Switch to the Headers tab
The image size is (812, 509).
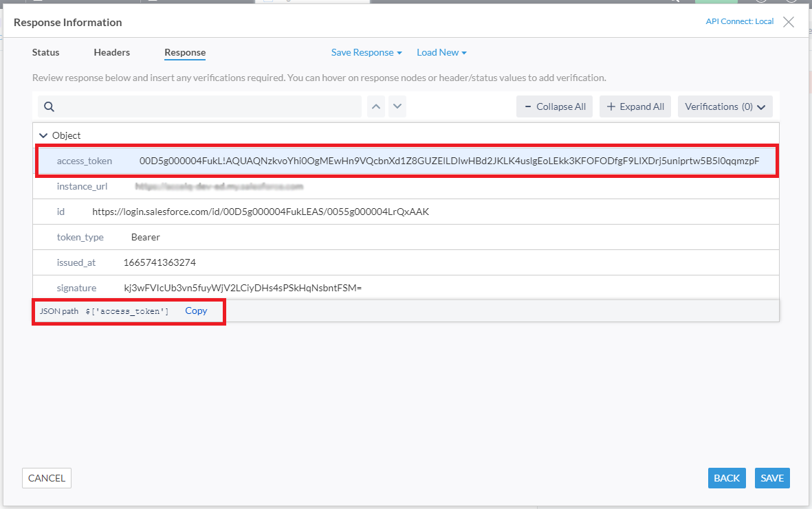(112, 53)
